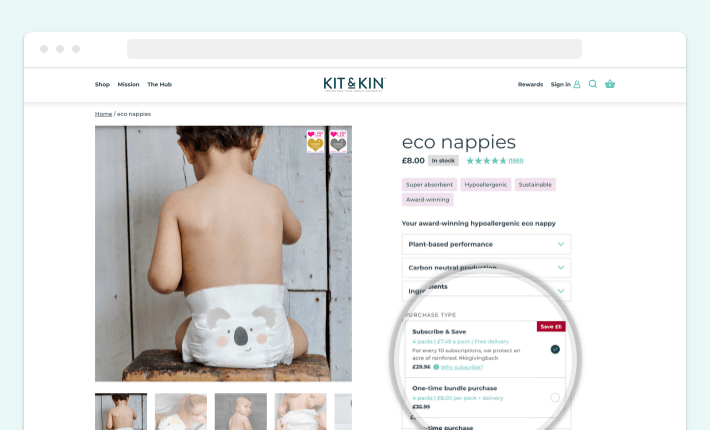Click the Kit & Kin logo

pyautogui.click(x=354, y=84)
